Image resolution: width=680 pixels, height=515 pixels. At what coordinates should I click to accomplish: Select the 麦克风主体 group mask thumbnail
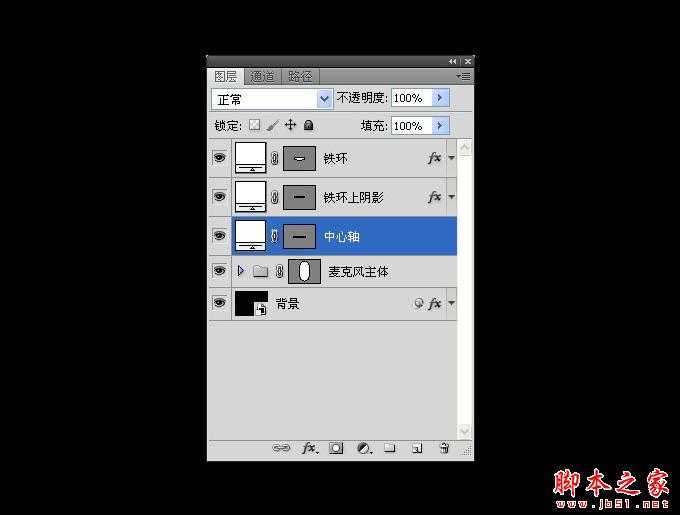[x=304, y=271]
